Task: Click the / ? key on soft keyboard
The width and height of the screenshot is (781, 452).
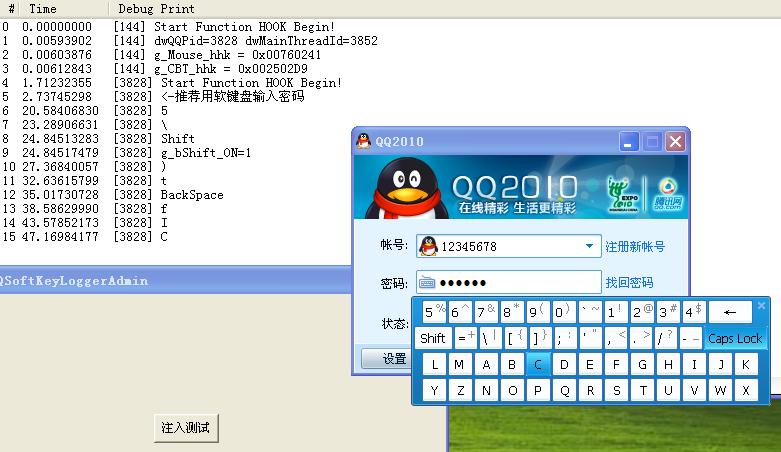Action: pyautogui.click(x=665, y=338)
